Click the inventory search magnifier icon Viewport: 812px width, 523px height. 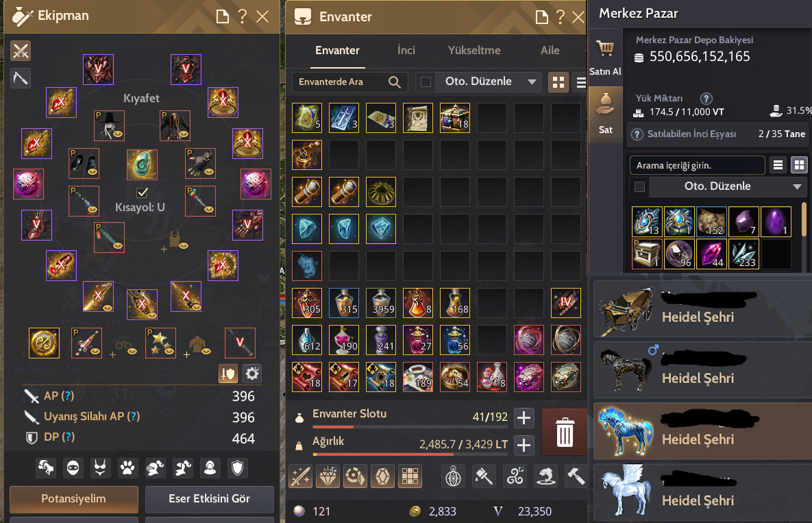tap(395, 82)
